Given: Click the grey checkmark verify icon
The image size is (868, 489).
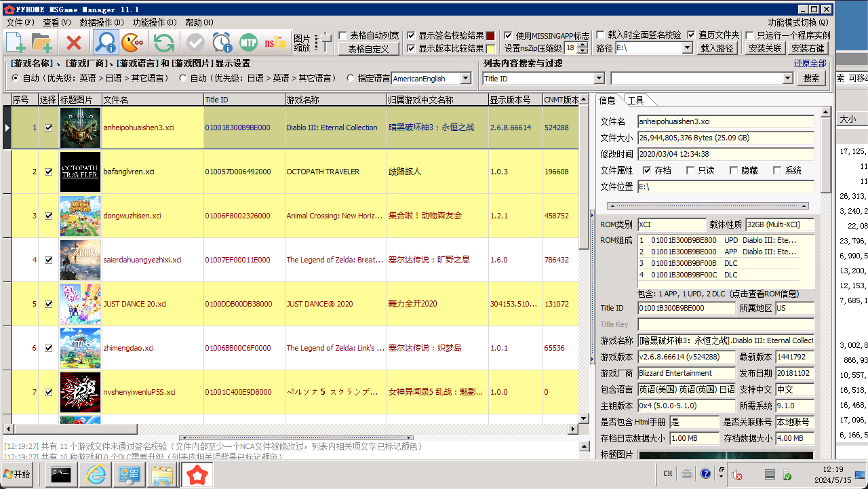Looking at the screenshot, I should coord(195,43).
